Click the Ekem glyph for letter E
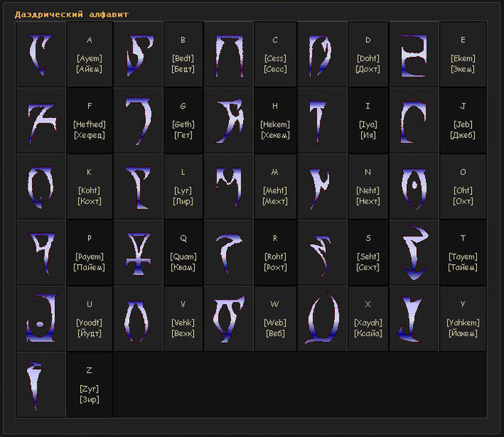The image size is (504, 437). click(414, 55)
